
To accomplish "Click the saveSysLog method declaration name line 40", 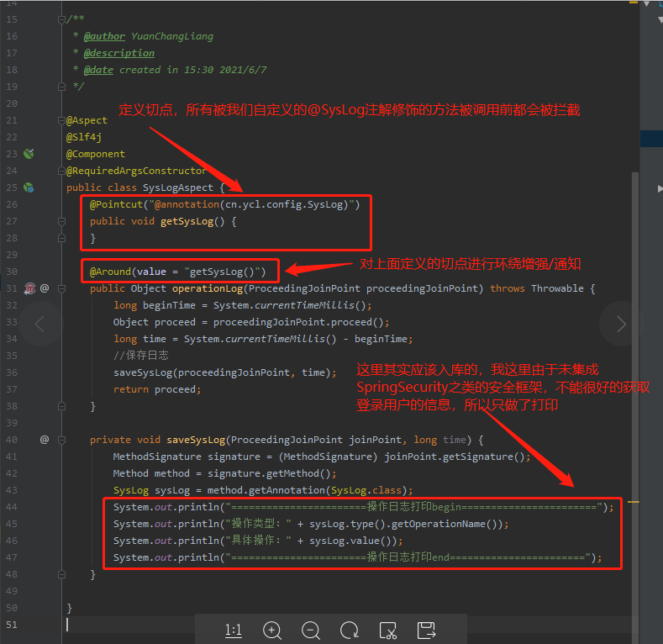I will click(x=196, y=440).
